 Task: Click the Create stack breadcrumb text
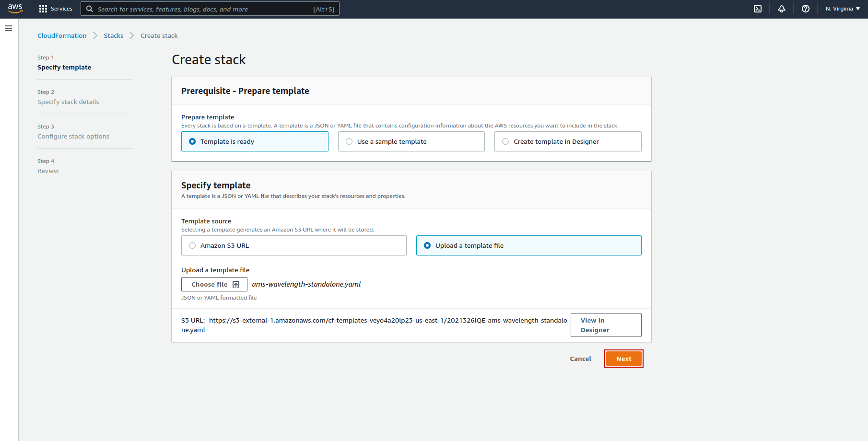pyautogui.click(x=159, y=35)
